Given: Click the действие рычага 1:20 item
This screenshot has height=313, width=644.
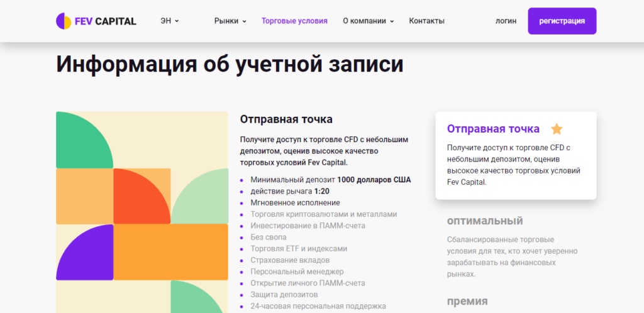Looking at the screenshot, I should 290,191.
